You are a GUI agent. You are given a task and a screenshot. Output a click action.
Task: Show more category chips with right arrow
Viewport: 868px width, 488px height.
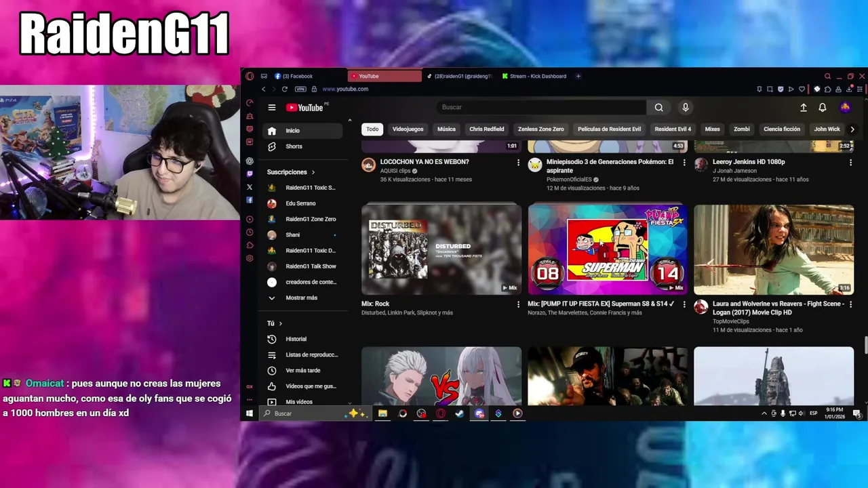[852, 129]
